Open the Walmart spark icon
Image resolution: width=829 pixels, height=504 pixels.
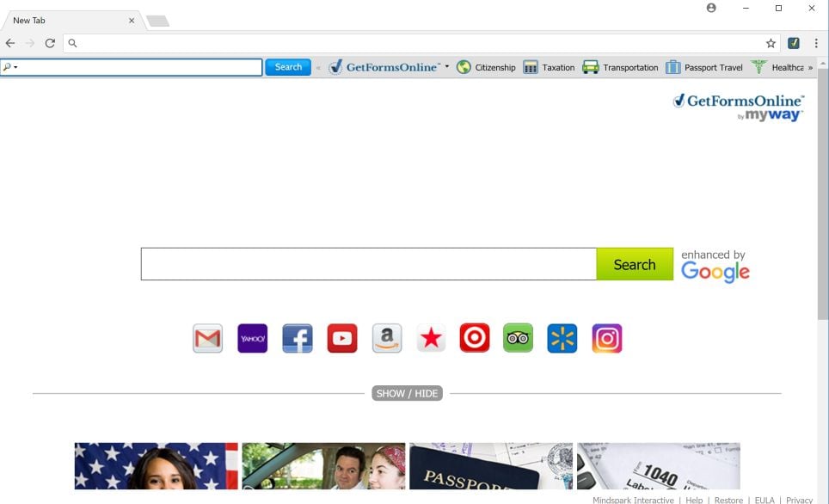point(562,339)
